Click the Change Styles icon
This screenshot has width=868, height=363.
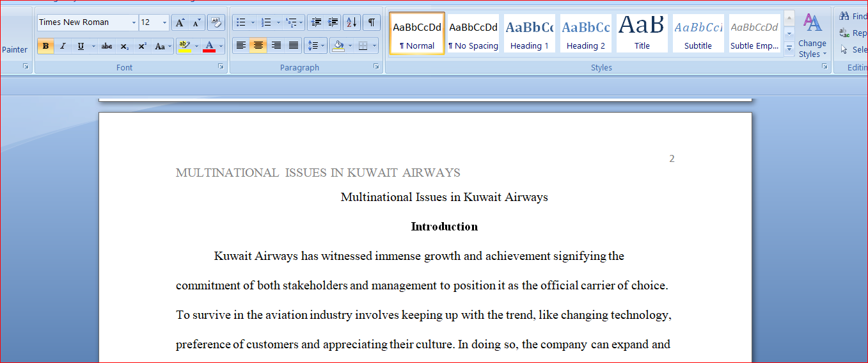coord(812,23)
